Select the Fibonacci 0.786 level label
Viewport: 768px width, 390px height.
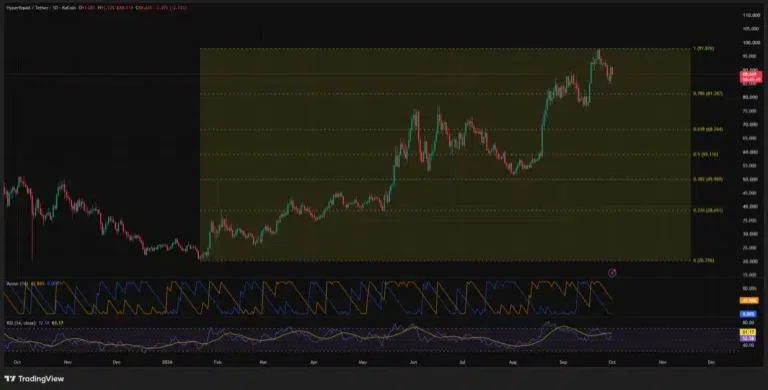[708, 93]
